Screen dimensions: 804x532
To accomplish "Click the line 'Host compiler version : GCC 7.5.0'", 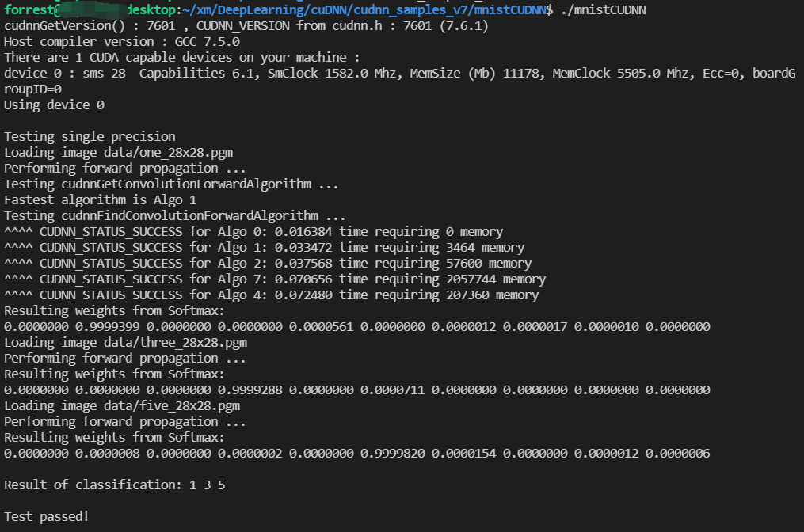I will [122, 42].
